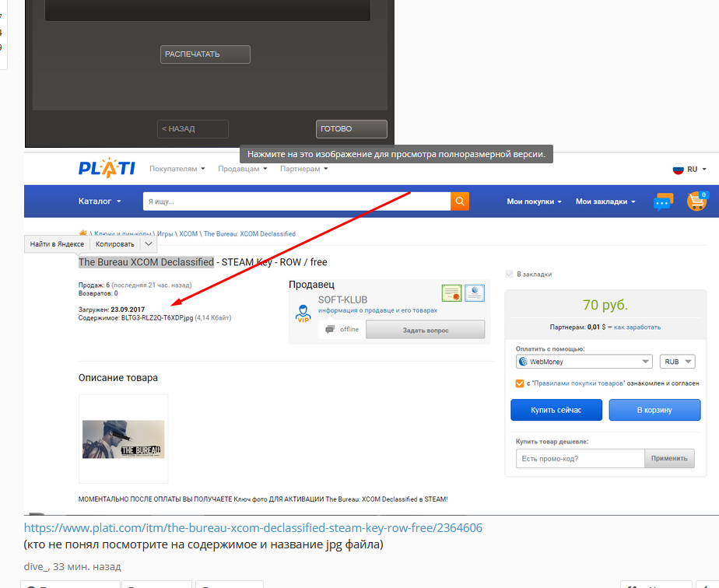
Task: View the seller's blue certificate badge
Action: (x=475, y=293)
